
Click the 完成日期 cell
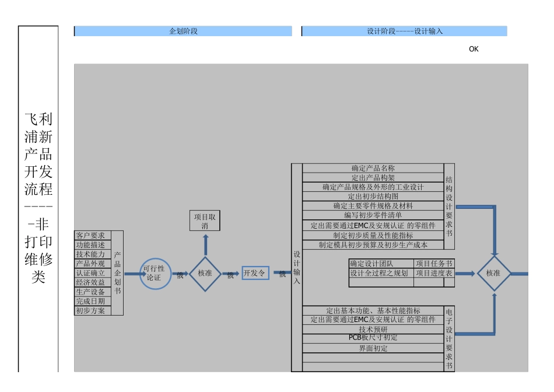click(93, 301)
